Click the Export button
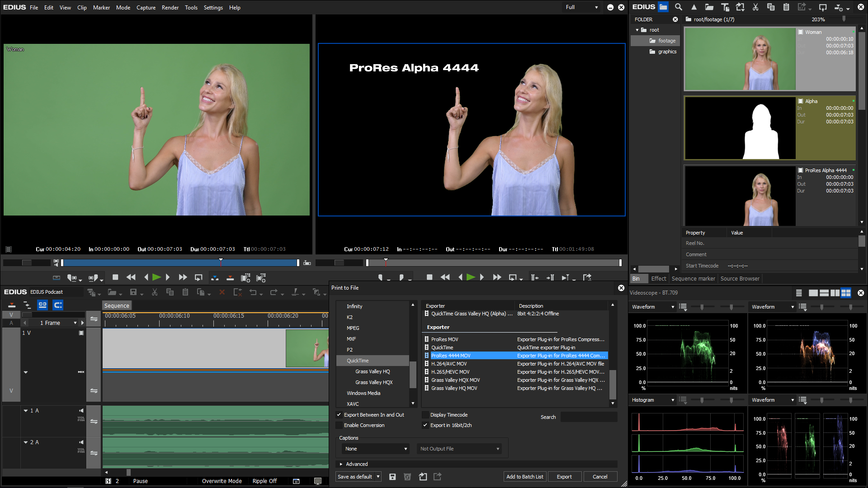The image size is (868, 488). tap(564, 477)
